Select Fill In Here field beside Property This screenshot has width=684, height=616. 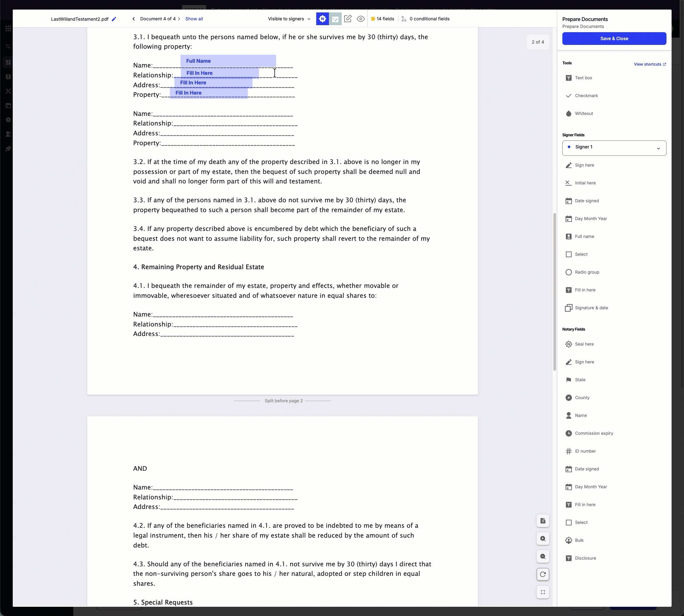click(x=209, y=93)
